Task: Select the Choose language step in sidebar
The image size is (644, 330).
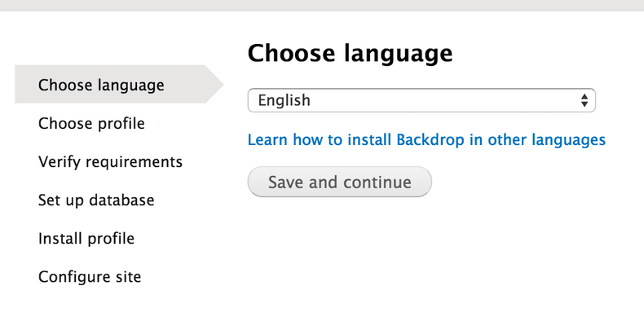Action: pos(101,85)
